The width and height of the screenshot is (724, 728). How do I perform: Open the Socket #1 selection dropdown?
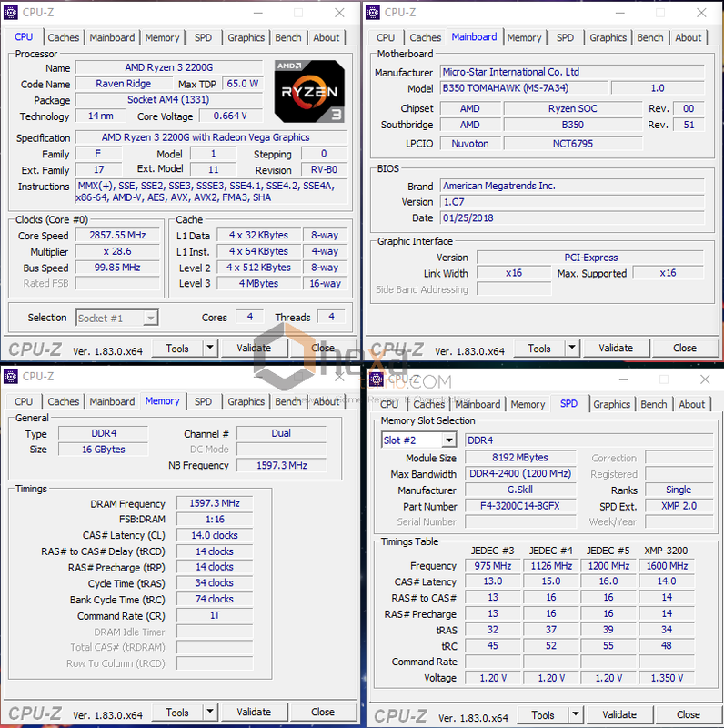click(150, 318)
